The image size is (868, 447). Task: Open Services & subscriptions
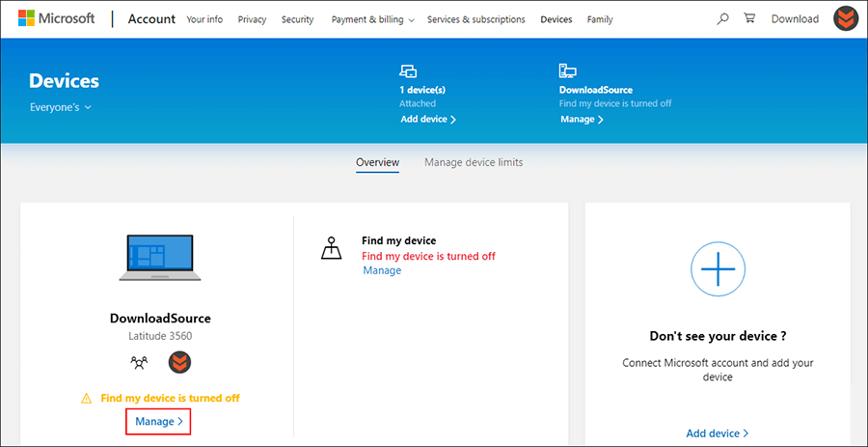[x=476, y=19]
